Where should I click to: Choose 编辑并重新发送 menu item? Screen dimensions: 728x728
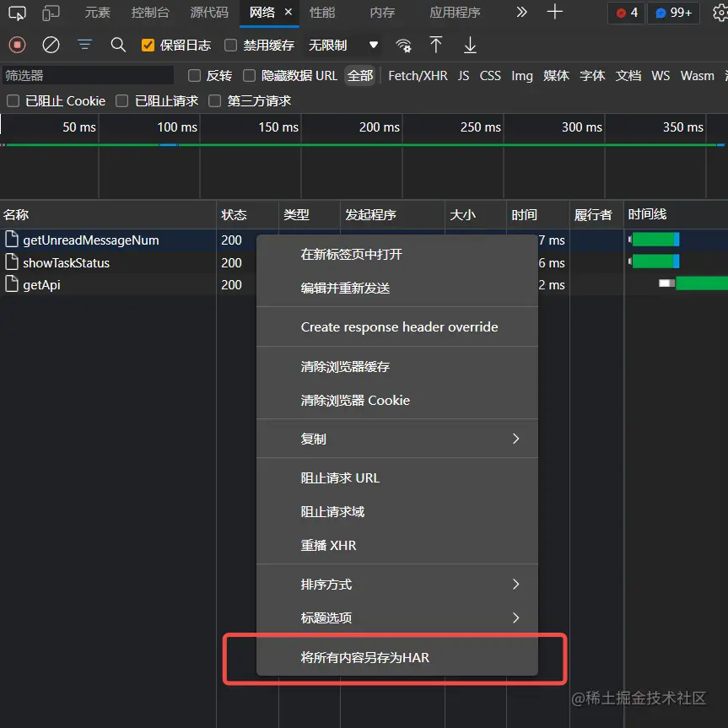397,289
